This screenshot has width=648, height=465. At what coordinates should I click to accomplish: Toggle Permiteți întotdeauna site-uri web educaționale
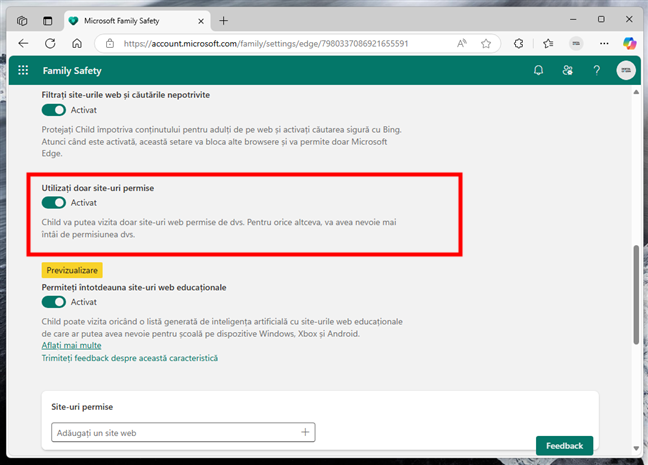[54, 302]
